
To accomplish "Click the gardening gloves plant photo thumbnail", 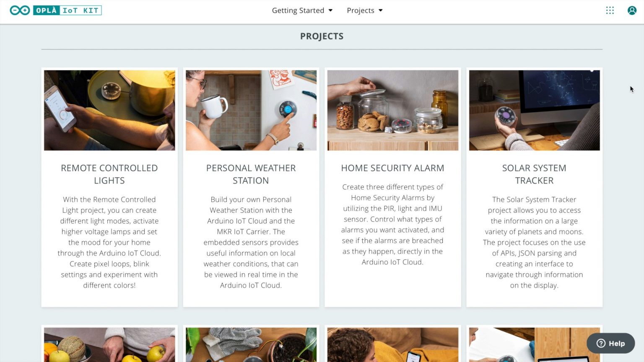I will tap(251, 344).
